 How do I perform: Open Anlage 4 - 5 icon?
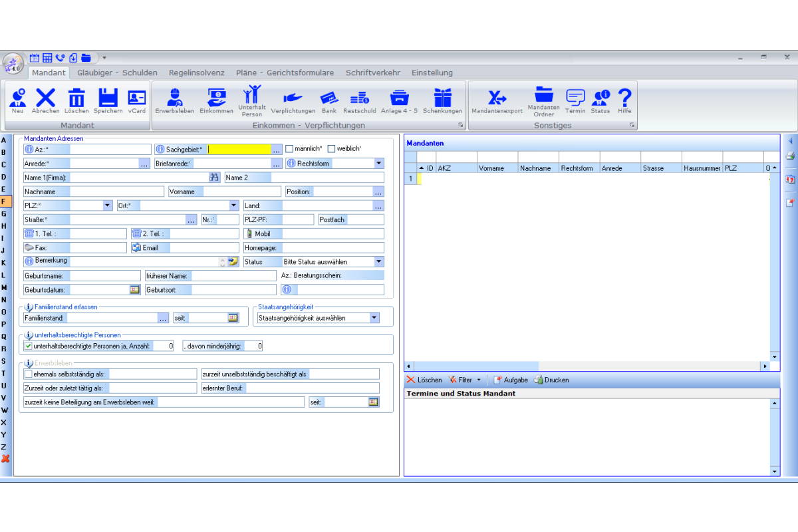[x=399, y=101]
